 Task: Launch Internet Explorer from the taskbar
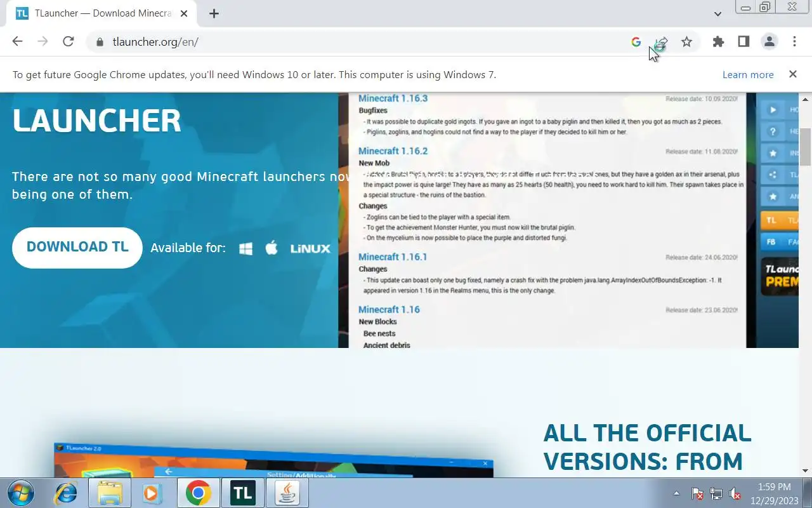pyautogui.click(x=65, y=493)
